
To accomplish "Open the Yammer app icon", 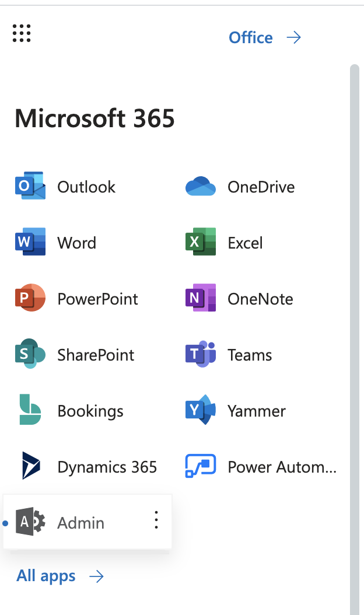I will pos(200,411).
